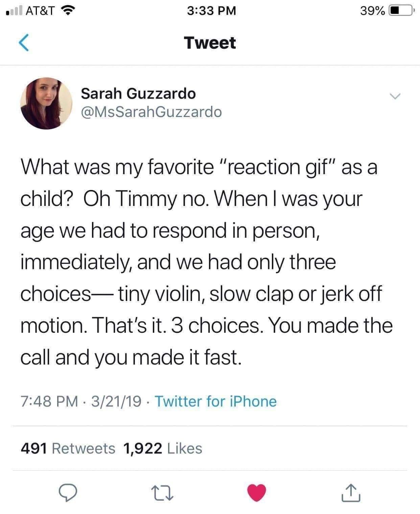Tap the retweet arrows icon
This screenshot has height=514, width=420.
pyautogui.click(x=162, y=492)
